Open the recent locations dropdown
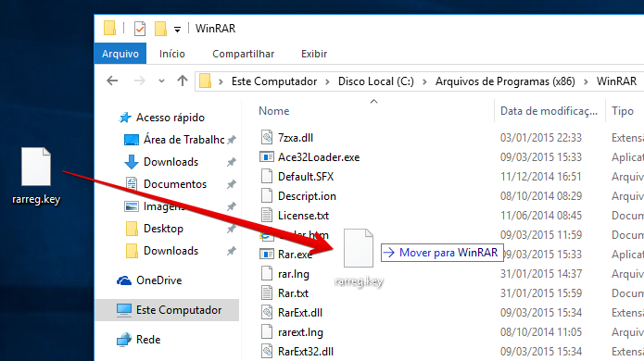This screenshot has height=361, width=644. tap(162, 81)
